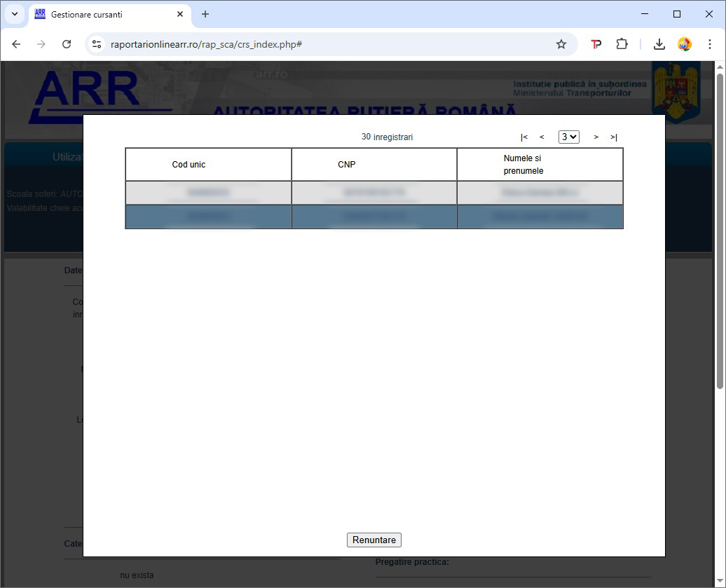Viewport: 726px width, 588px height.
Task: Select the grey row's name cell
Action: [x=540, y=193]
